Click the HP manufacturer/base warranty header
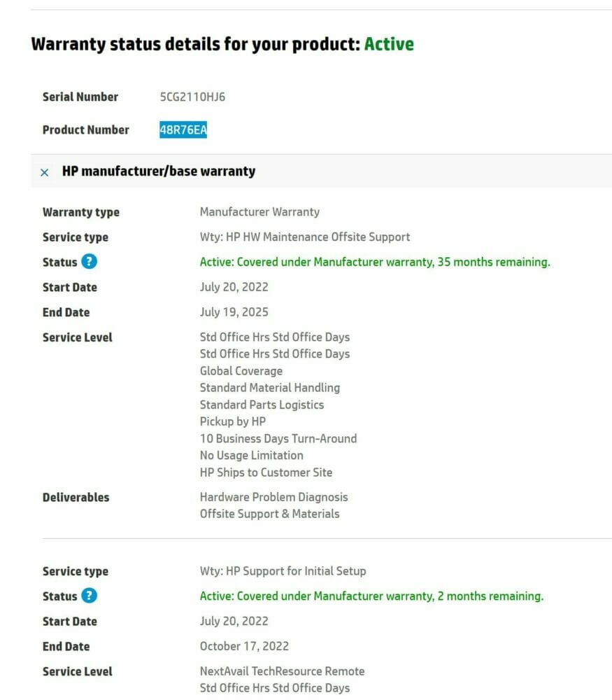Image resolution: width=612 pixels, height=700 pixels. click(x=158, y=171)
